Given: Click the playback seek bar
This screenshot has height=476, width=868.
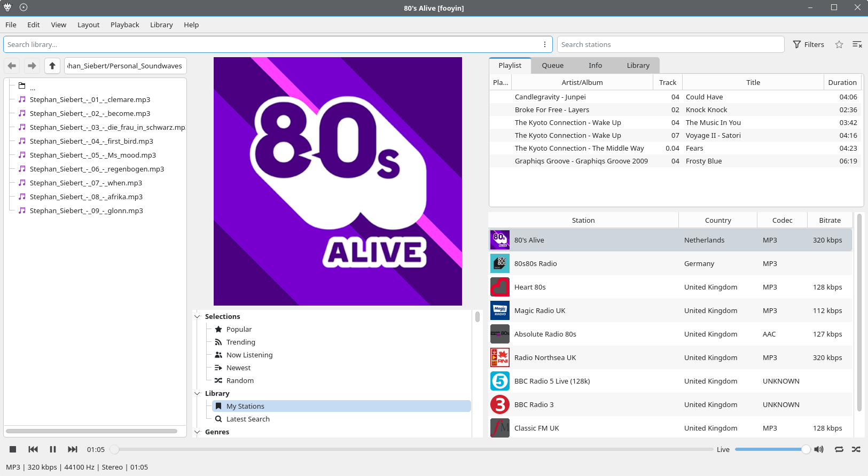Looking at the screenshot, I should coord(411,449).
